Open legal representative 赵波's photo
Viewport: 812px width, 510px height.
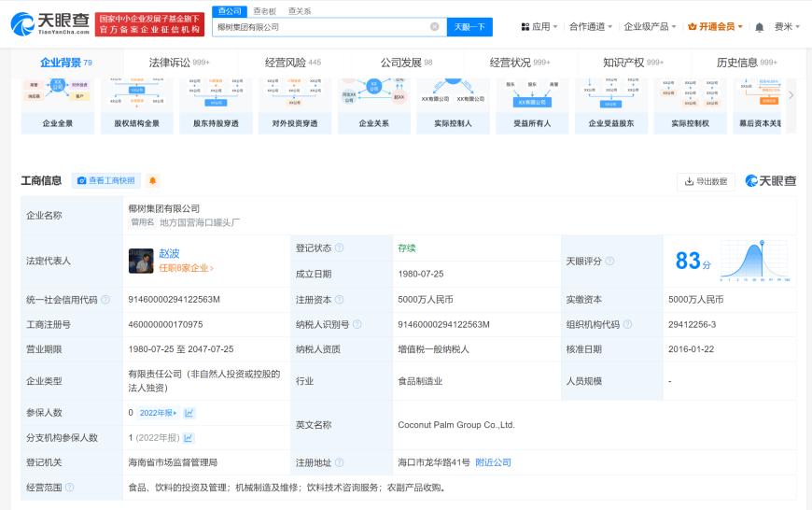tap(141, 261)
